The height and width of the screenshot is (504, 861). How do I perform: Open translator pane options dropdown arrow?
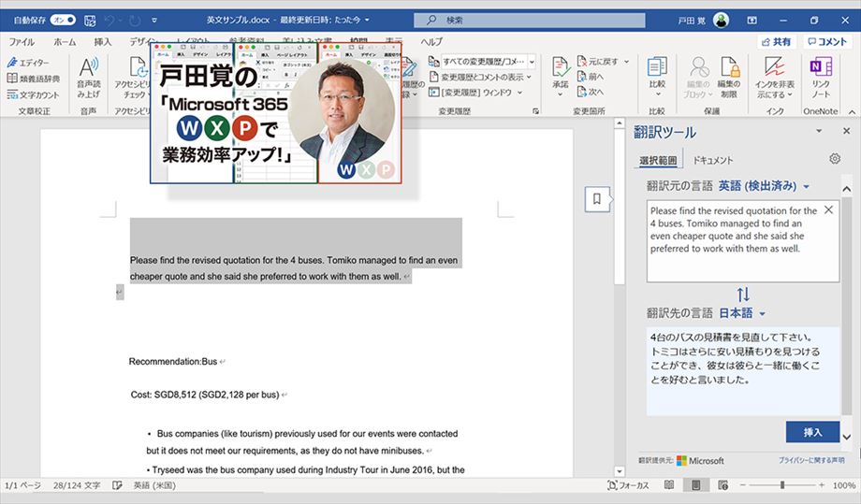point(819,131)
